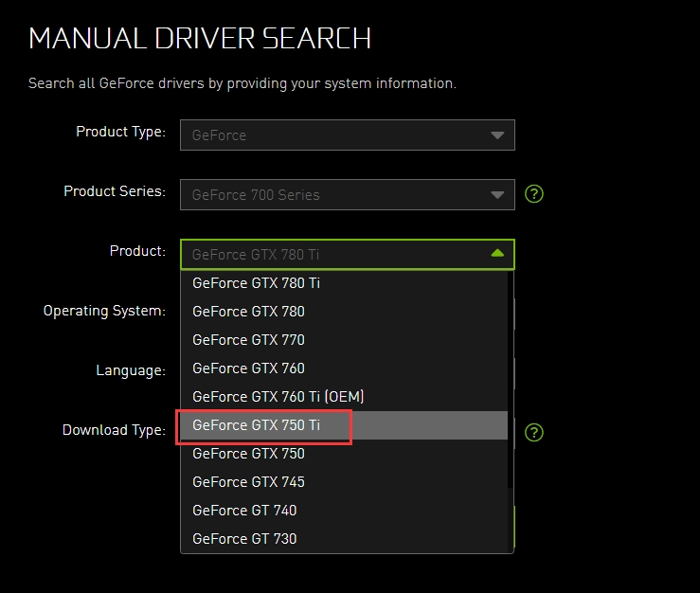This screenshot has width=700, height=593.
Task: Select GeForce GTX 750 option
Action: point(344,454)
